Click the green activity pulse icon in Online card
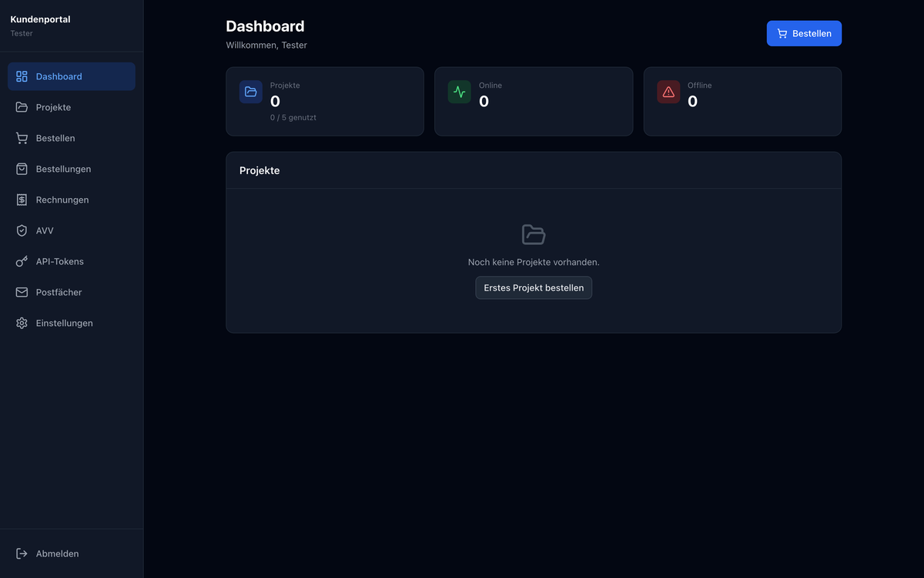Viewport: 924px width, 578px height. pyautogui.click(x=460, y=92)
